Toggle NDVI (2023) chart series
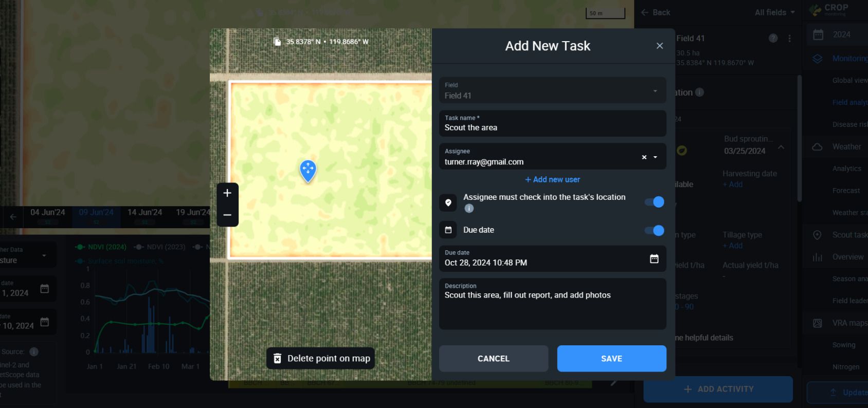 pyautogui.click(x=160, y=247)
